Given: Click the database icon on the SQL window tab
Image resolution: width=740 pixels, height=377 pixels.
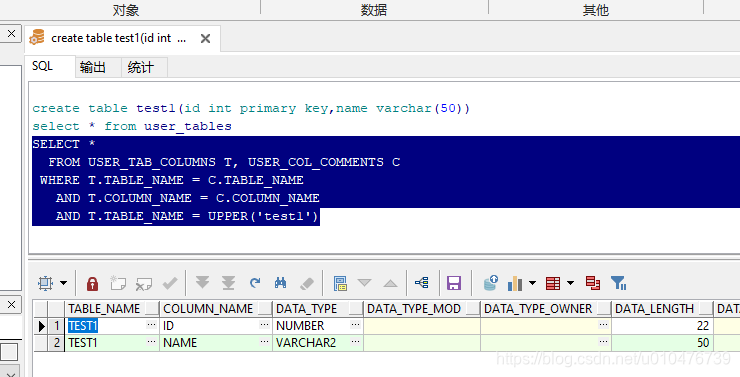Looking at the screenshot, I should coord(37,37).
